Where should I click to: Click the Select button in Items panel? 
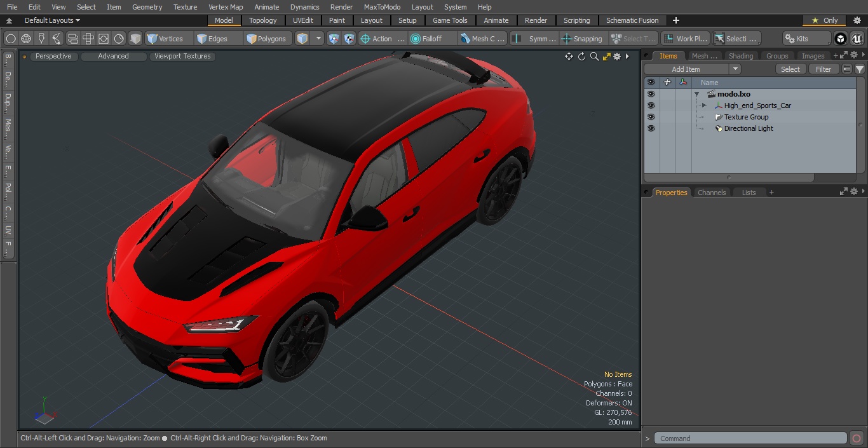pyautogui.click(x=790, y=69)
